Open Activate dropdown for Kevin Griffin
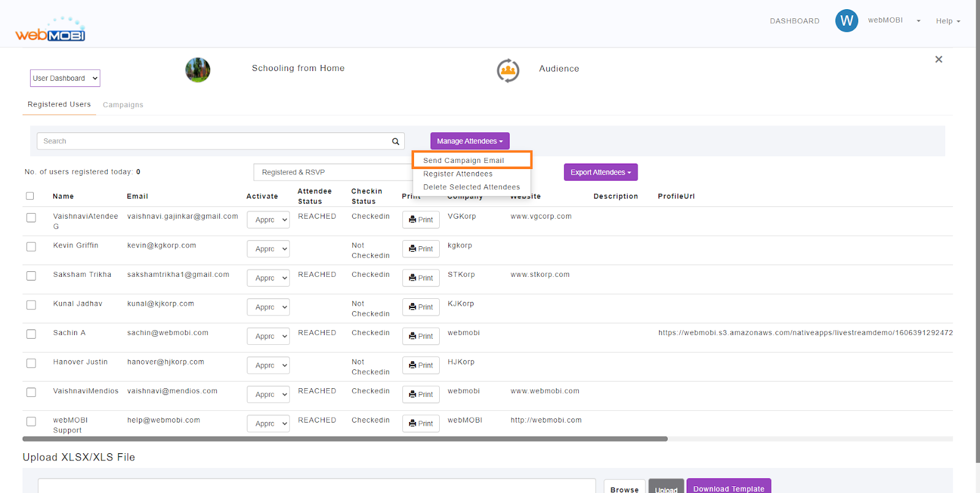 [x=268, y=249]
